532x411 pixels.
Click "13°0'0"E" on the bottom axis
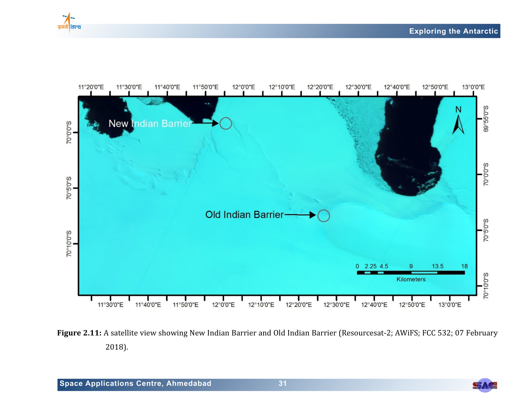450,305
